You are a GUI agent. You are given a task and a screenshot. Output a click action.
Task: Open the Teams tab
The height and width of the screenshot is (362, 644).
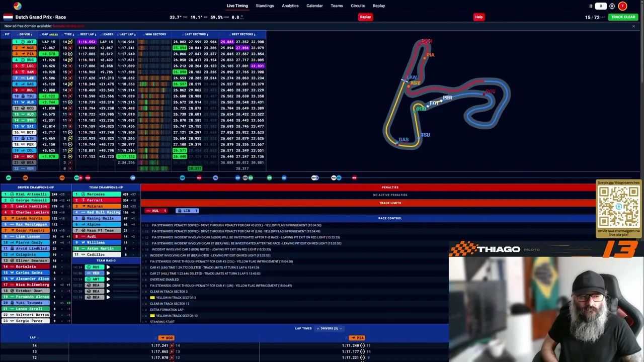[x=337, y=6]
